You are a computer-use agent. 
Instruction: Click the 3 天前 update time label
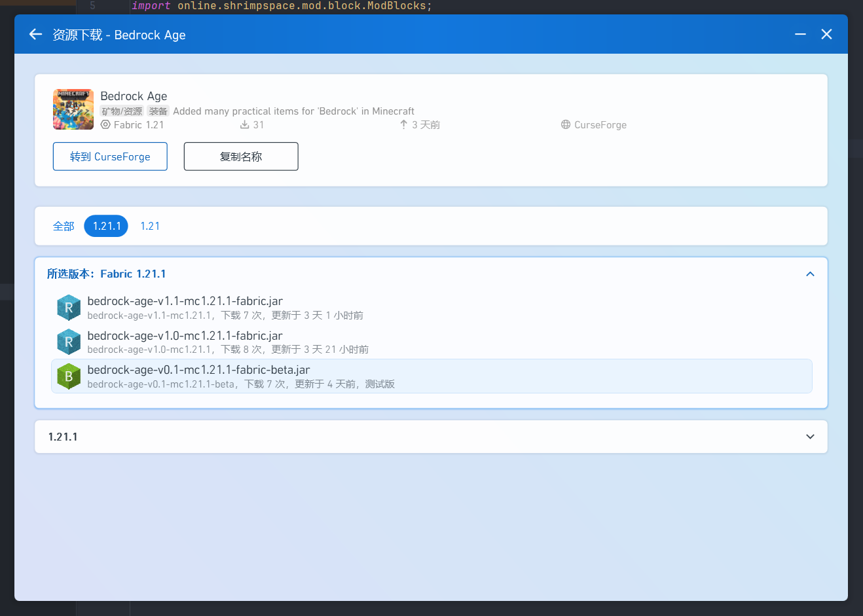coord(426,124)
